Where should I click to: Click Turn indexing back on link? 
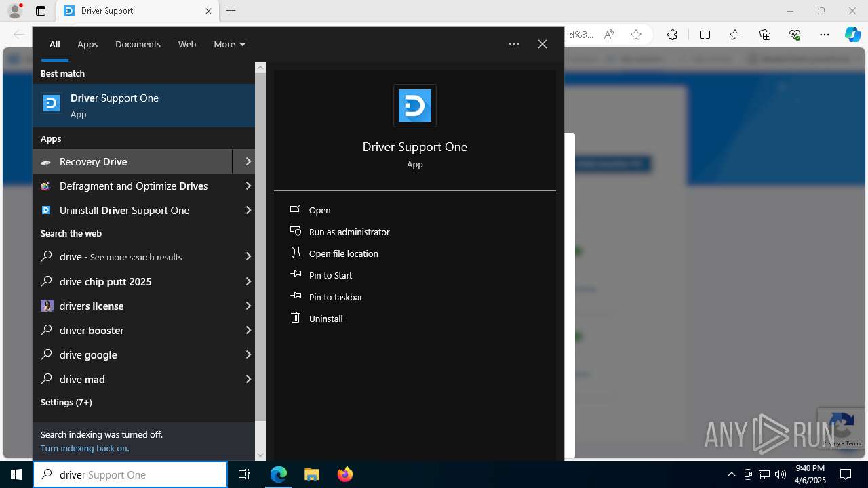coord(85,448)
